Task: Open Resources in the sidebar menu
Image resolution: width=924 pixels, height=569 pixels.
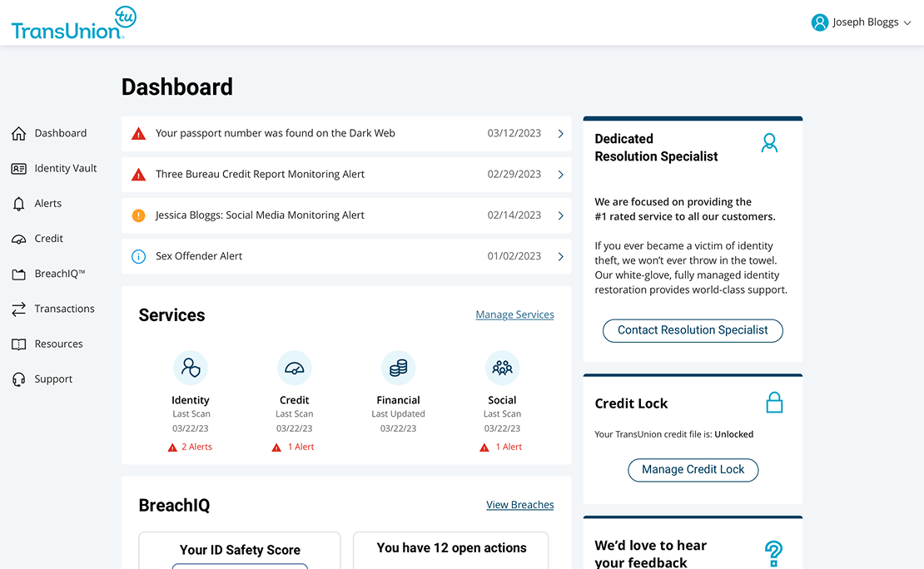Action: [x=58, y=344]
